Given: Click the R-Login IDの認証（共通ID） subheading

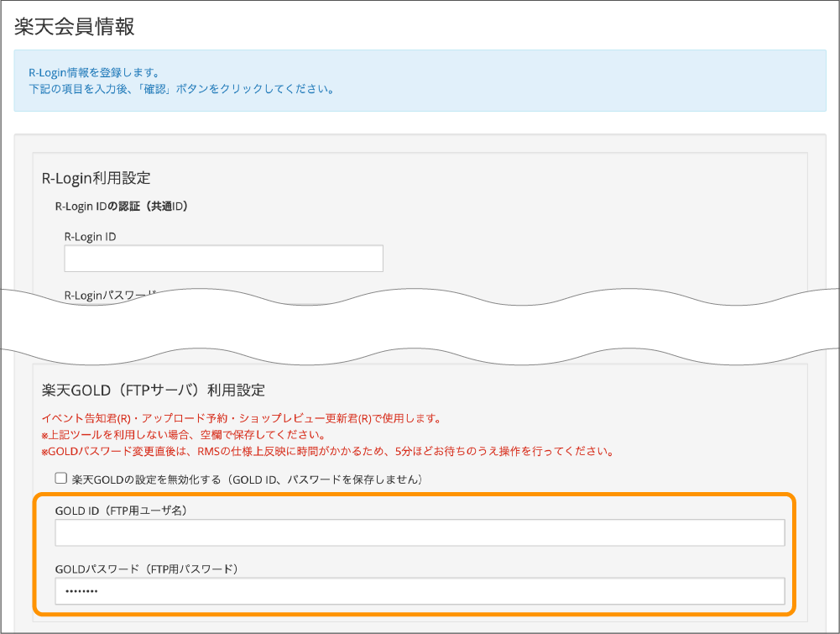Looking at the screenshot, I should [x=121, y=206].
